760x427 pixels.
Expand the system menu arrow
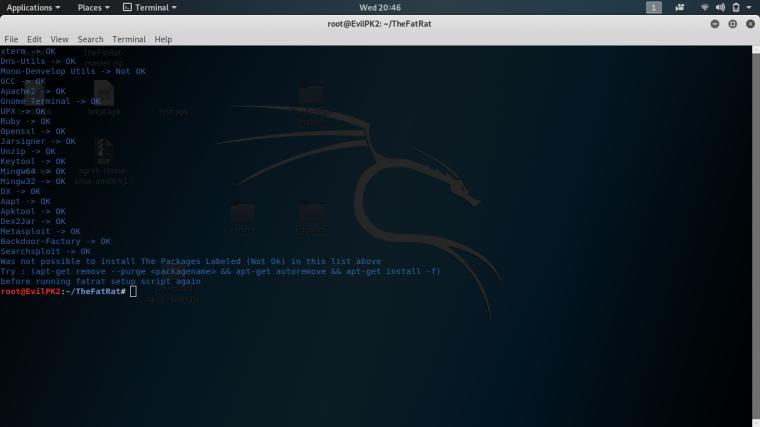pos(748,7)
